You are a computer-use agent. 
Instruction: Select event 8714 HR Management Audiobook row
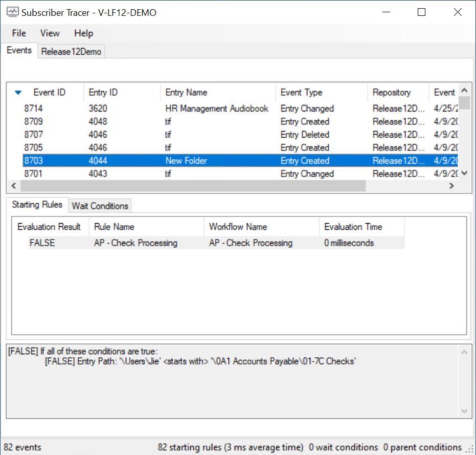coord(217,109)
